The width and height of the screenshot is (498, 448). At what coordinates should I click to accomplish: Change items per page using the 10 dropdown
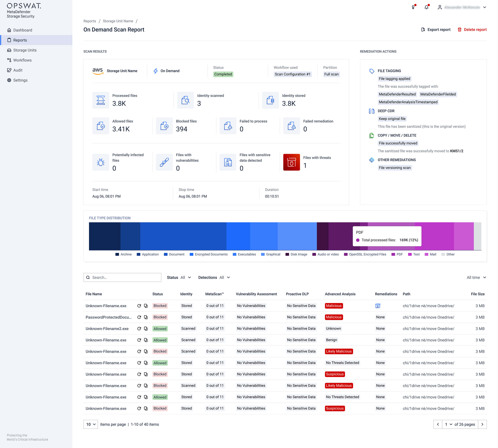pyautogui.click(x=90, y=424)
